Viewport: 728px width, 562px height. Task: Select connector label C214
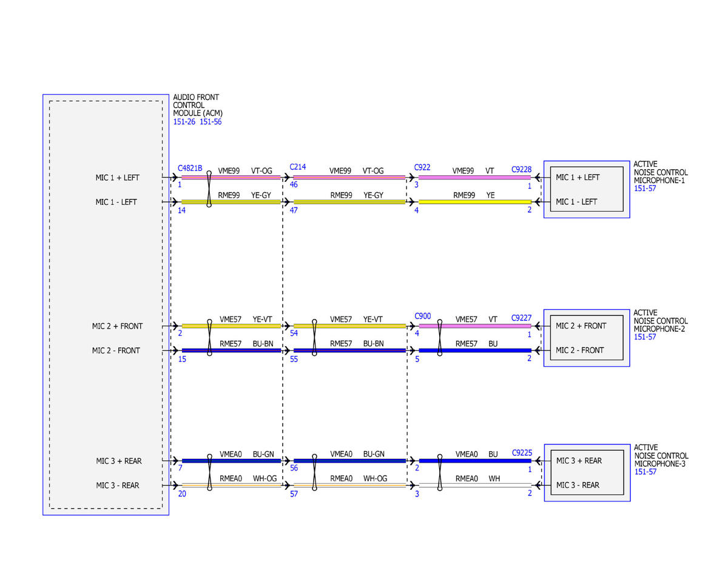click(x=297, y=166)
